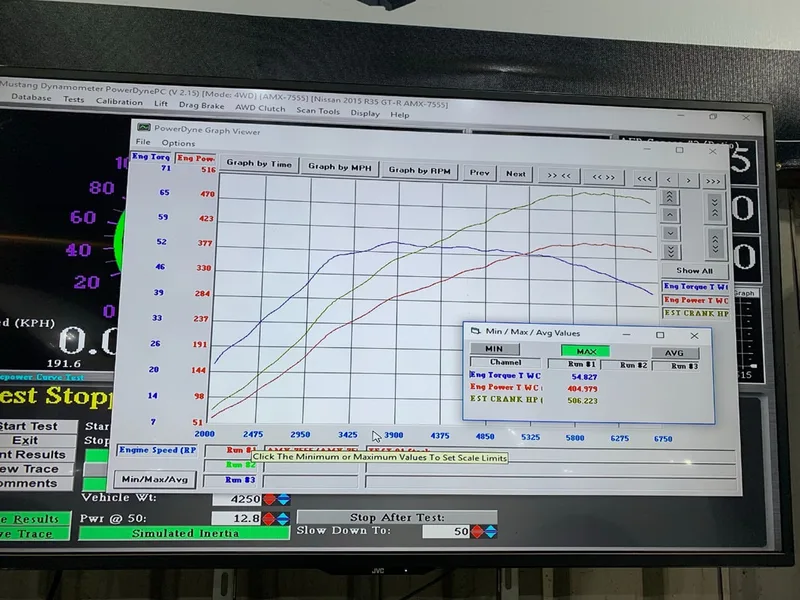This screenshot has width=800, height=600.
Task: Click Graph by MPH button
Action: coord(340,166)
